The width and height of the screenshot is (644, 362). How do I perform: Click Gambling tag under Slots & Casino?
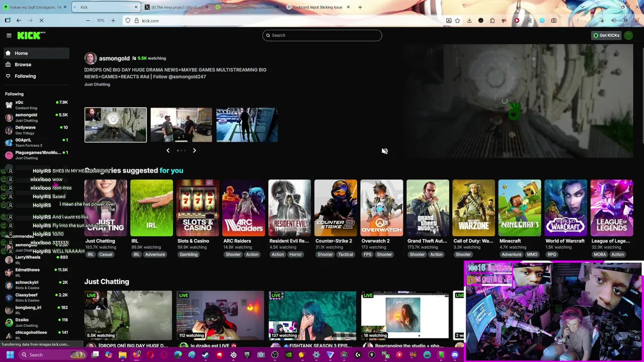click(189, 254)
